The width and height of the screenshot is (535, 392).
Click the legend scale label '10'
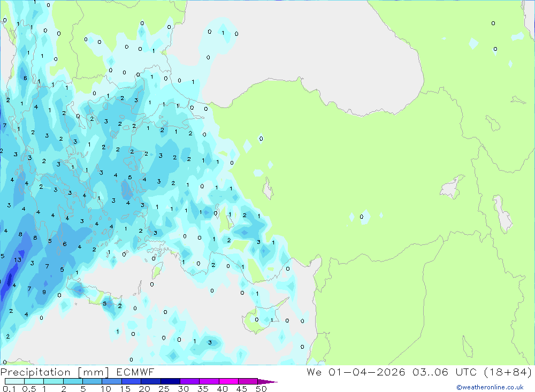click(106, 389)
